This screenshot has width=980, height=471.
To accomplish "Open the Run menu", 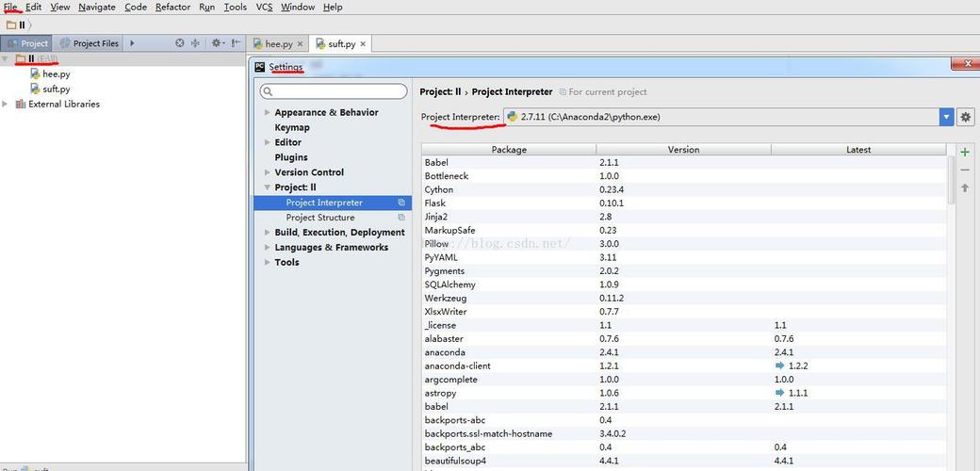I will point(207,7).
